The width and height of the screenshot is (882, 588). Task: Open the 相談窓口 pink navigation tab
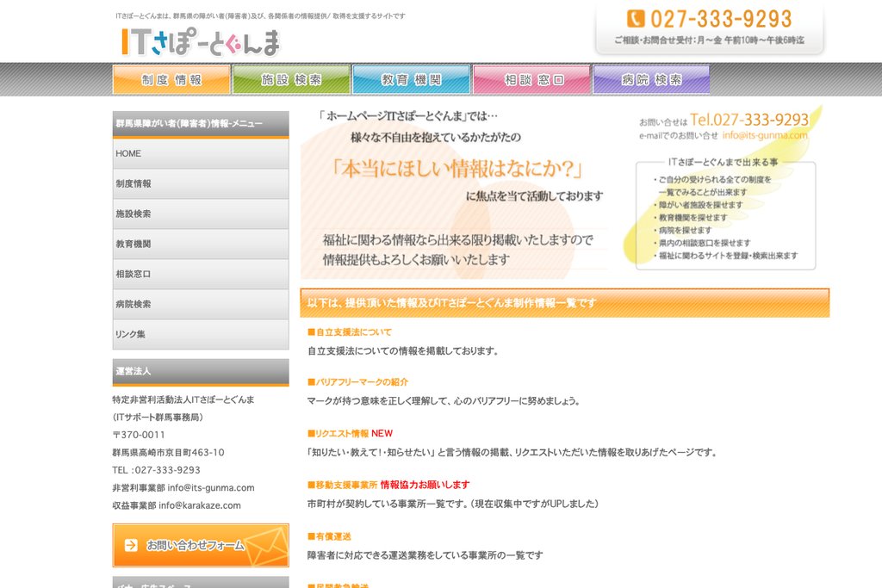coord(531,80)
